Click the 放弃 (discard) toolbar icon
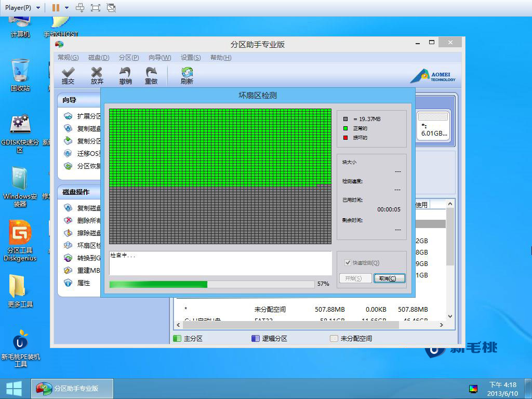This screenshot has height=399, width=532. tap(97, 75)
